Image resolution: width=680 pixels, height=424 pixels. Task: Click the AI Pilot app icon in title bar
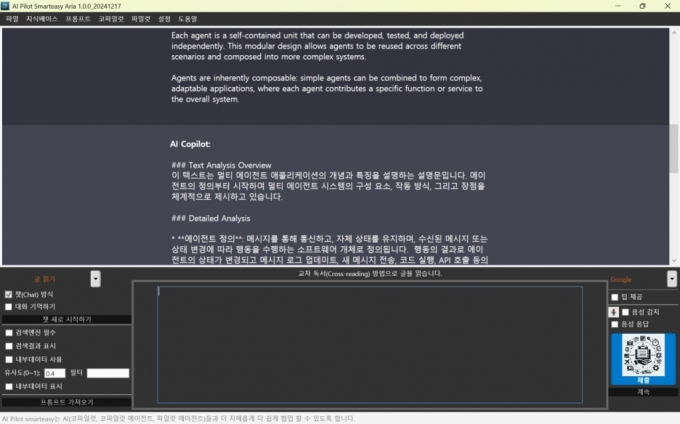(8, 6)
